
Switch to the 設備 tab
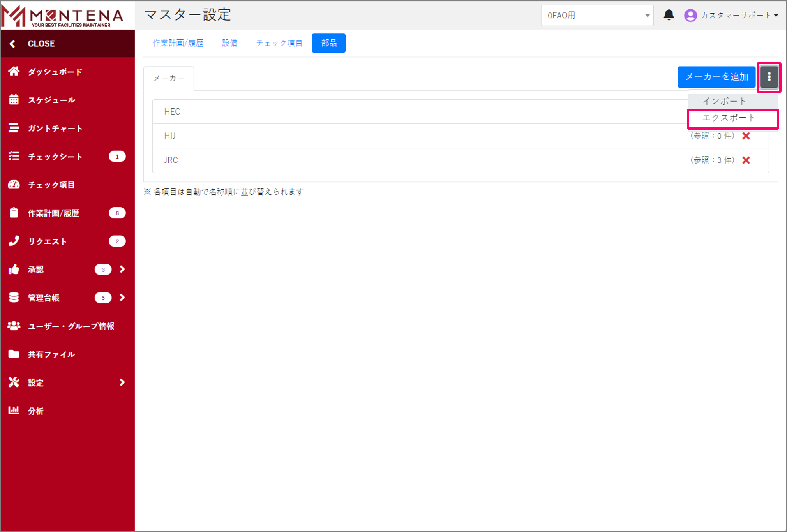pyautogui.click(x=230, y=43)
